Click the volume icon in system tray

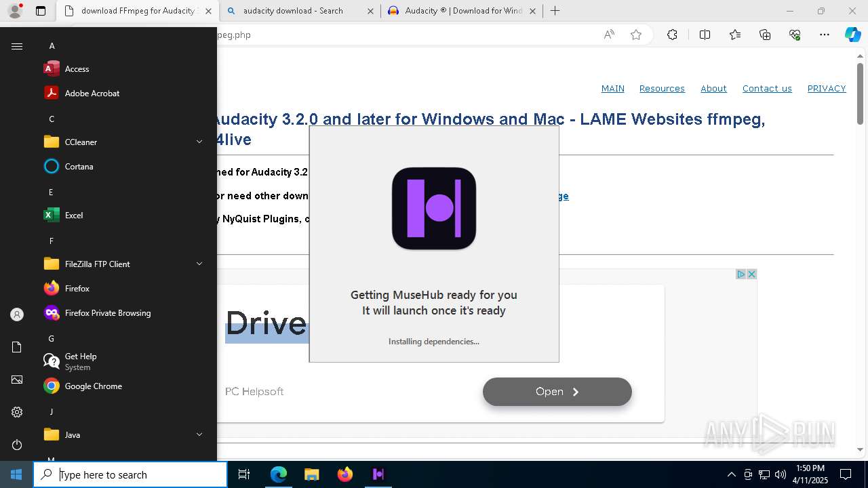[x=781, y=474]
